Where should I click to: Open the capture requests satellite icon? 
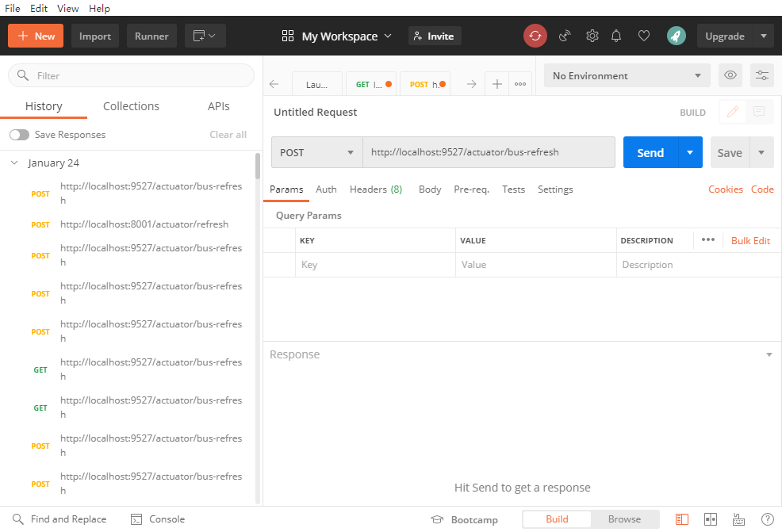(x=565, y=36)
